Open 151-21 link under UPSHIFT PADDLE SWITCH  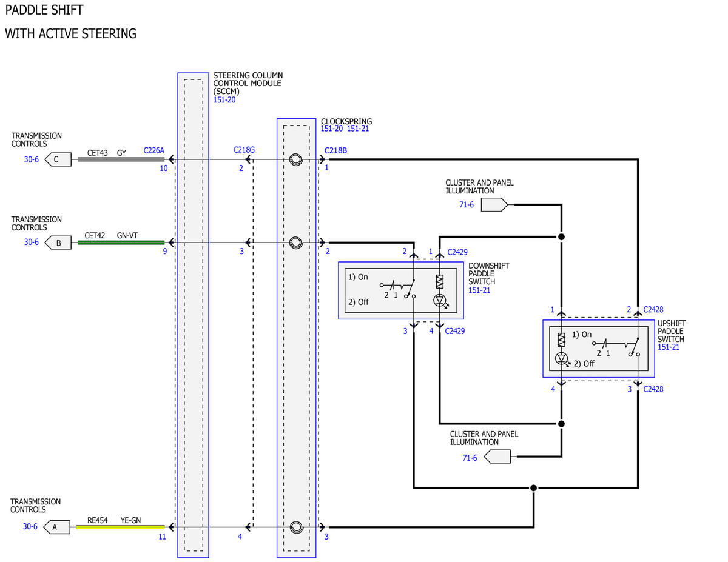point(669,347)
